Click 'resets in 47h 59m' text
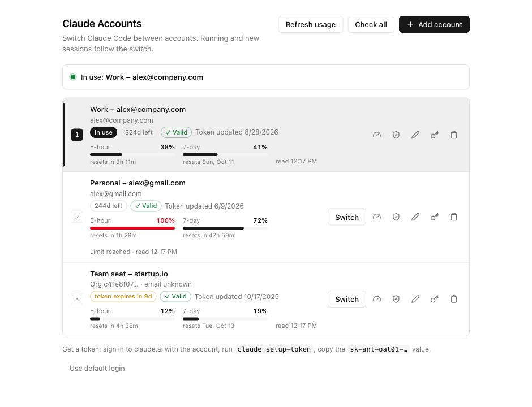The height and width of the screenshot is (407, 532). [208, 235]
